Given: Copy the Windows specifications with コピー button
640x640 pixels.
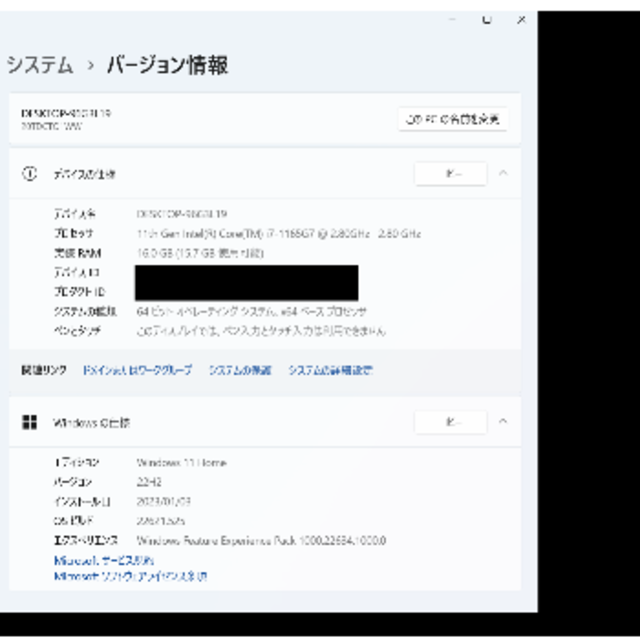Looking at the screenshot, I should pos(451,422).
